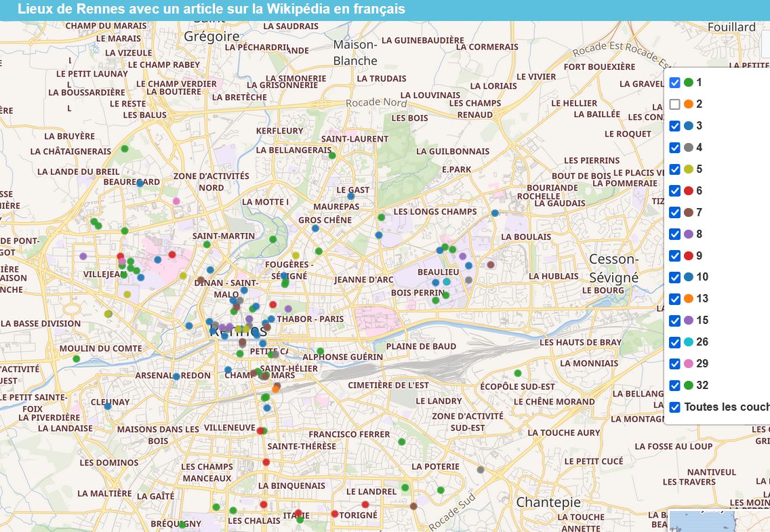The height and width of the screenshot is (532, 770).
Task: Open the gray marker east of La Poterie
Action: 481,470
